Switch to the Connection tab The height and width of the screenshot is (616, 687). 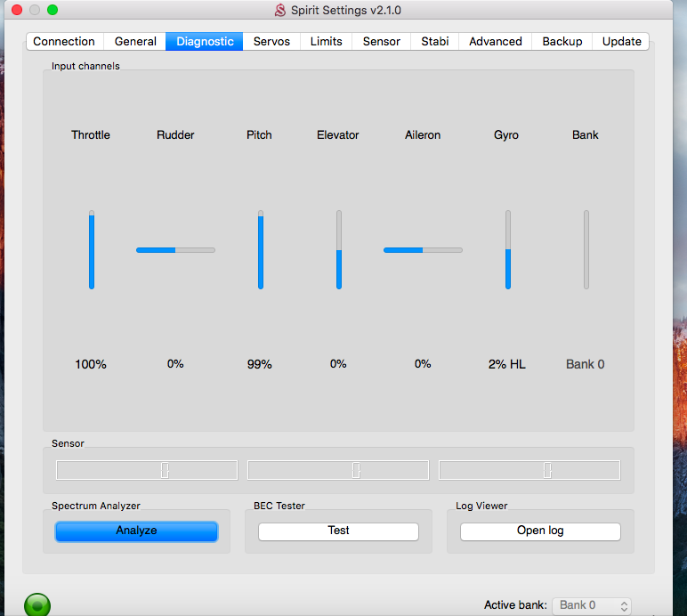[64, 41]
